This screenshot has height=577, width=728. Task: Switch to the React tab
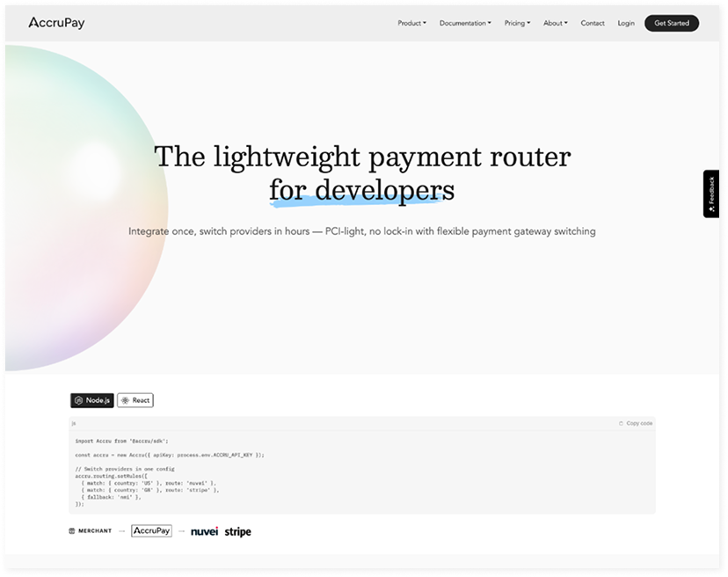click(x=135, y=400)
